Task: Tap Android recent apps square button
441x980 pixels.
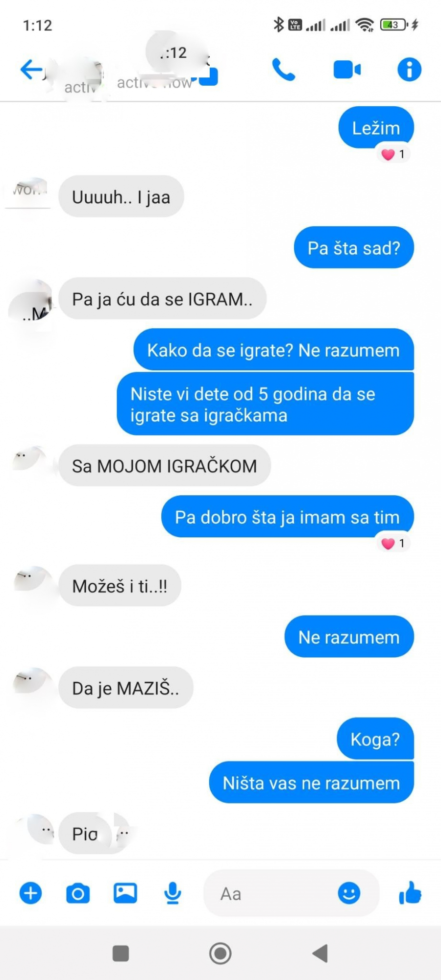Action: 121,953
